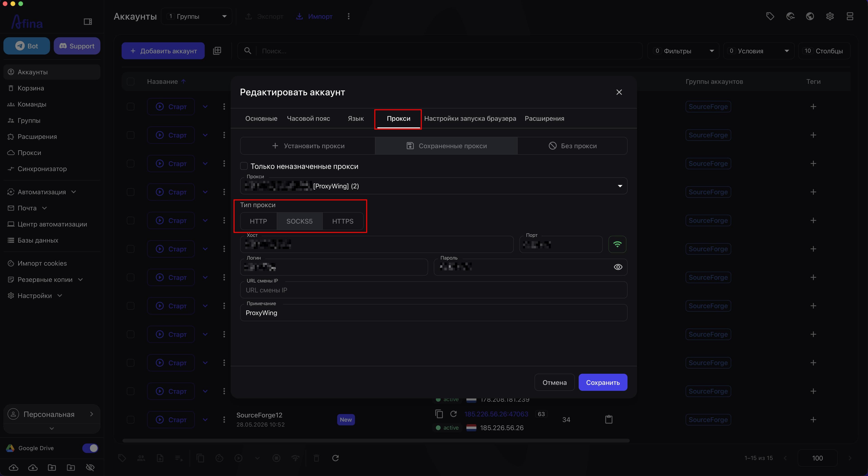Click the refresh icon in bottom toolbar

click(335, 458)
